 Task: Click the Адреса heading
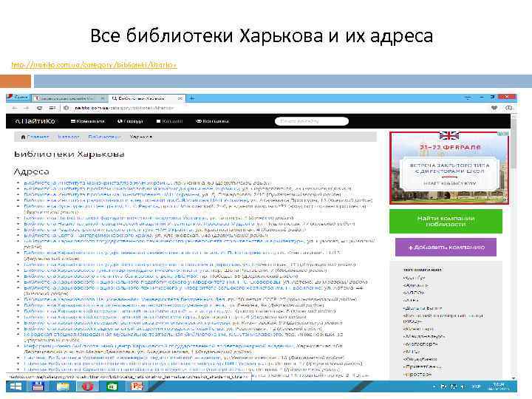[x=32, y=171]
